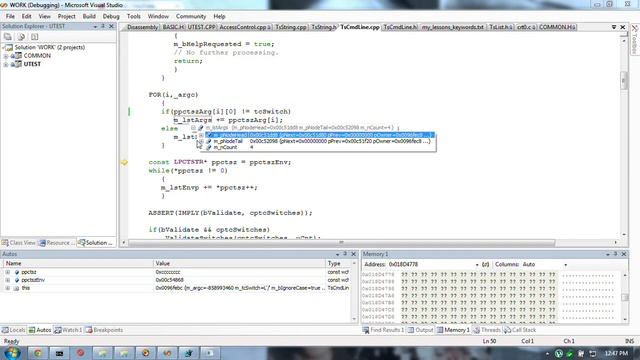Image resolution: width=640 pixels, height=360 pixels.
Task: Open the Memory Address dropdown
Action: click(477, 265)
